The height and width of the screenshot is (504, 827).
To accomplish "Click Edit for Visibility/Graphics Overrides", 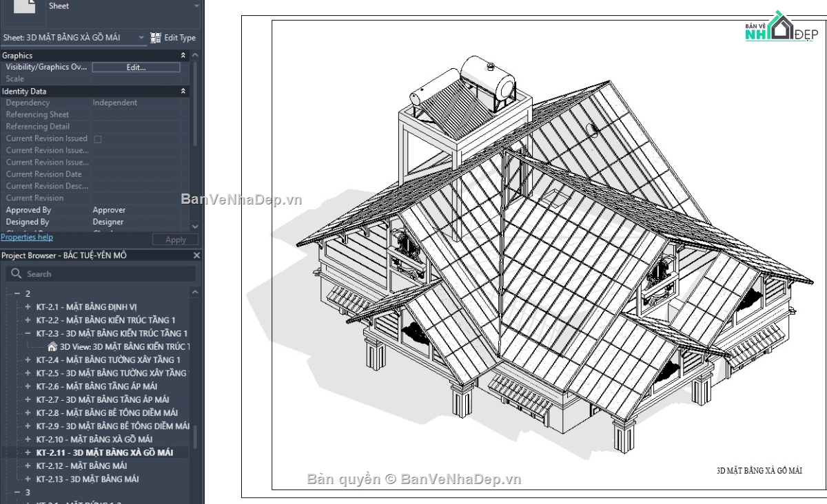I will tap(136, 67).
